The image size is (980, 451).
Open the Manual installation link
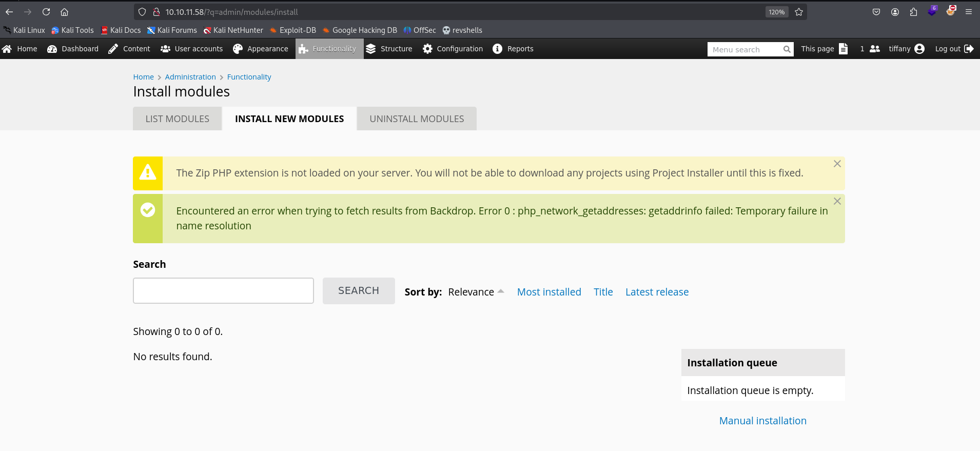click(x=762, y=421)
